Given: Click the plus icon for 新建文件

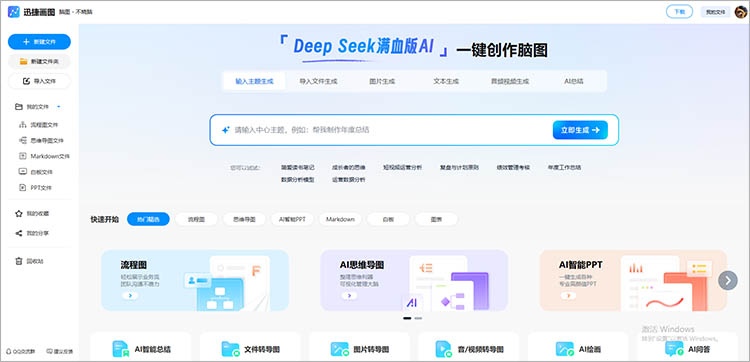Looking at the screenshot, I should click(x=26, y=42).
